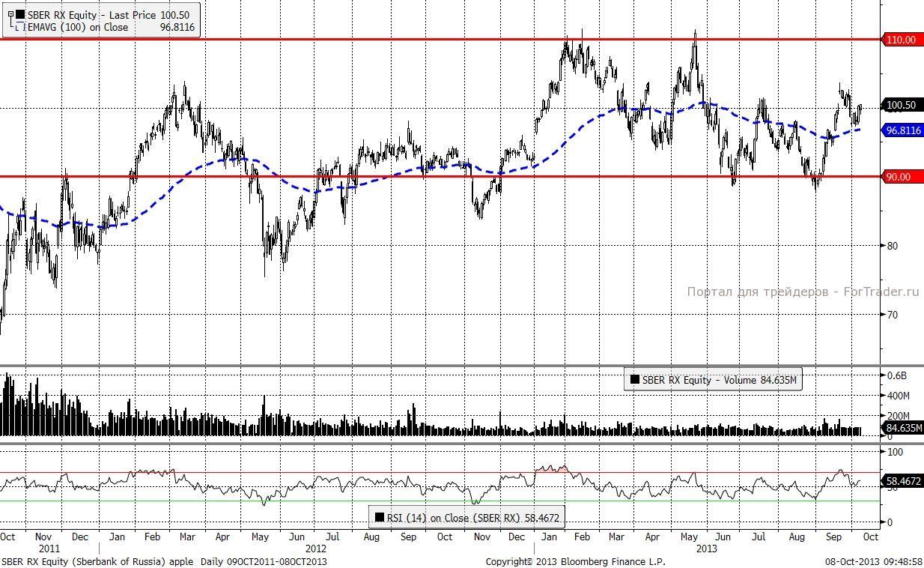Click the May 2013 label on time axis
Screen dimensions: 924x568
pos(689,537)
